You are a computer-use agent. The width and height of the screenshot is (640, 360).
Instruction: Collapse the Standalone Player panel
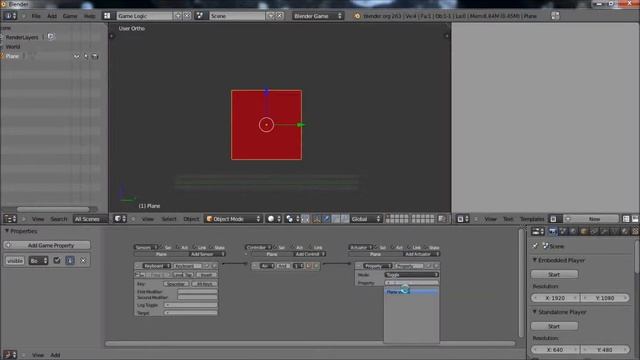tap(534, 312)
